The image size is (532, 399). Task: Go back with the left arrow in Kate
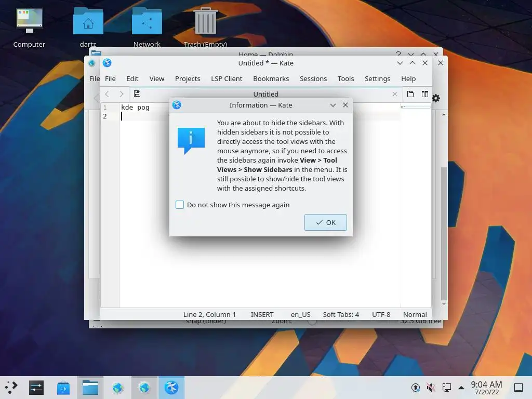tap(107, 94)
